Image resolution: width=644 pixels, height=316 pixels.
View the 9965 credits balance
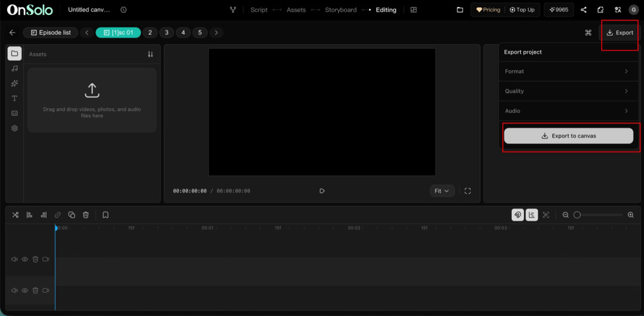[x=559, y=10]
